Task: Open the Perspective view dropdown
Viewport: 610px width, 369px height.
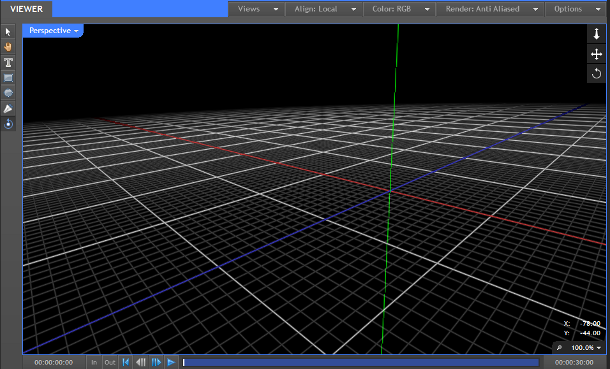Action: coord(53,31)
